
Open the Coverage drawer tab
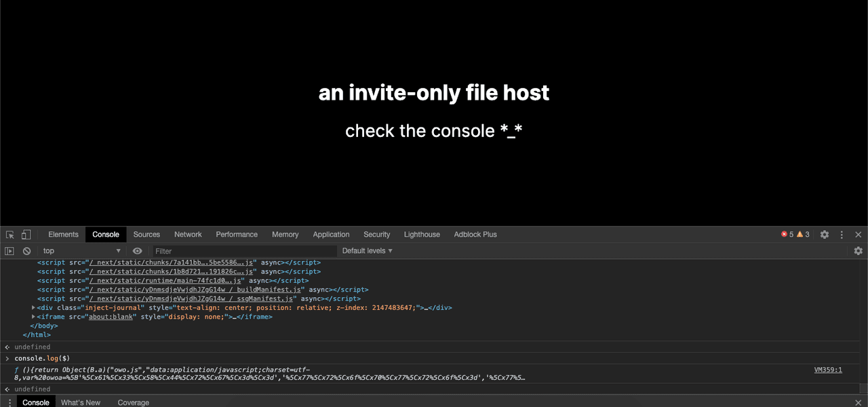coord(133,402)
